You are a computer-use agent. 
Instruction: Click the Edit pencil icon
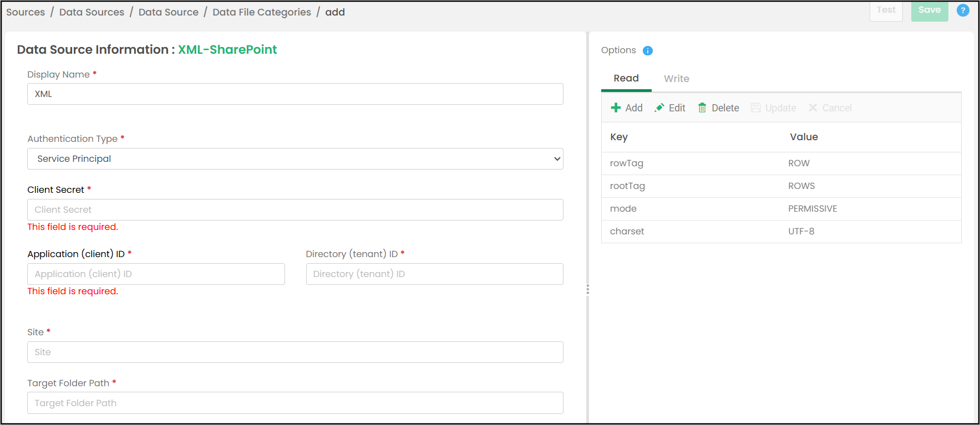click(659, 107)
